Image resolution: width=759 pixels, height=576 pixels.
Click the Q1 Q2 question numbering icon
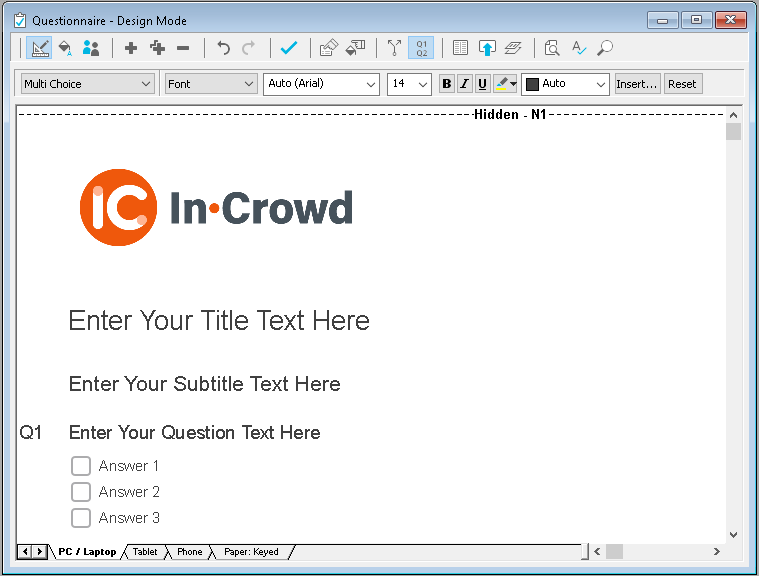point(421,47)
